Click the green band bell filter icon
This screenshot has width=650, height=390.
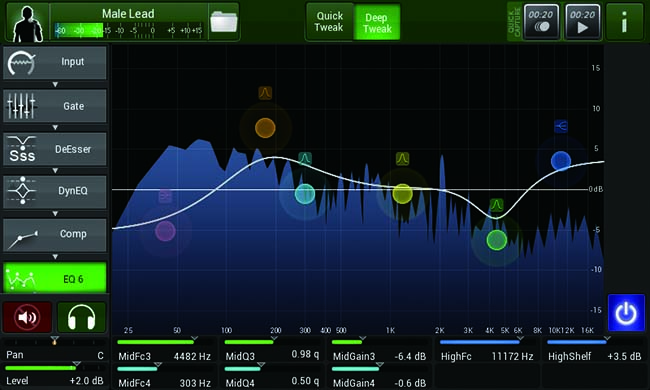tap(497, 205)
